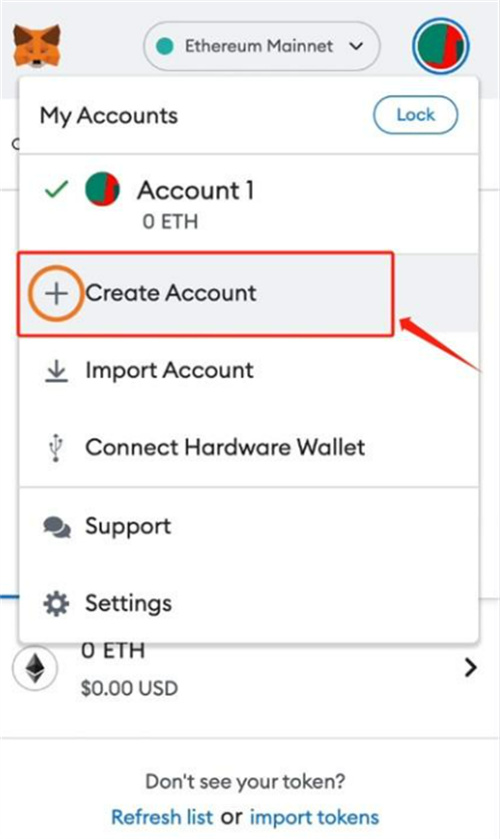Click the Lock button
This screenshot has width=500, height=839.
[x=415, y=115]
